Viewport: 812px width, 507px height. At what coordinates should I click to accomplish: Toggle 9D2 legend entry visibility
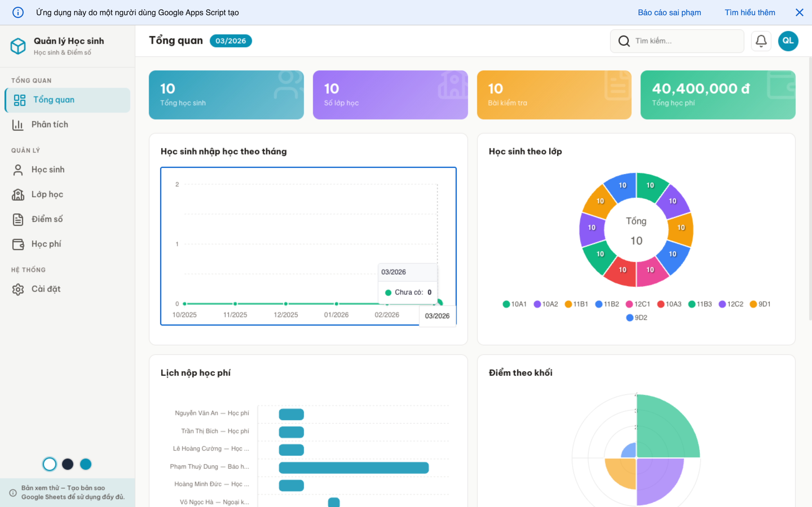pos(637,317)
